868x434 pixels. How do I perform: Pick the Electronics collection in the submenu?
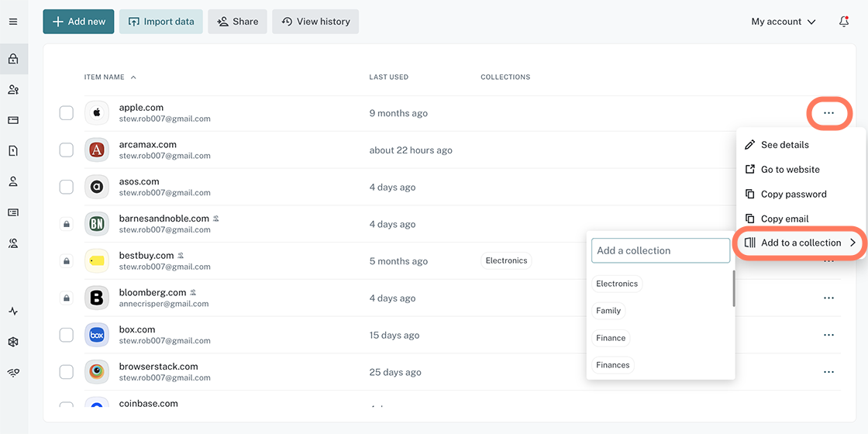[x=617, y=284]
